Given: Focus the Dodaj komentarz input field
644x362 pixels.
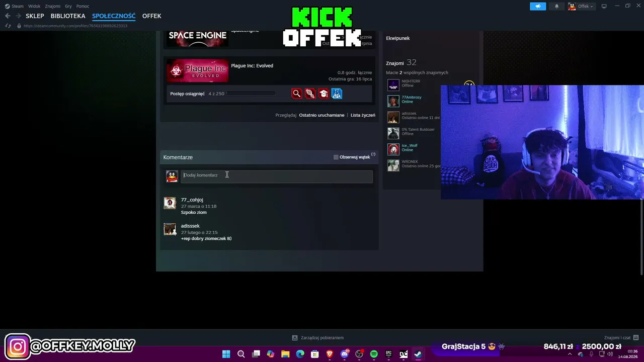Looking at the screenshot, I should pos(277,176).
